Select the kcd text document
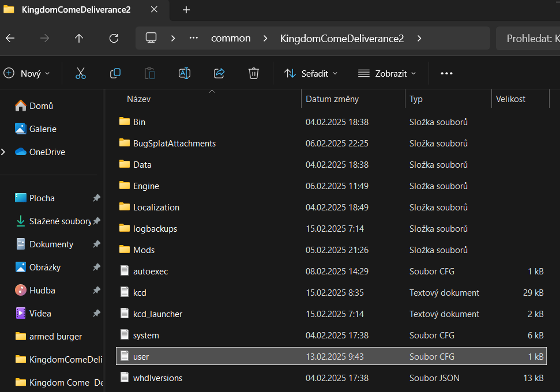Viewport: 560px width, 392px height. [x=331, y=293]
